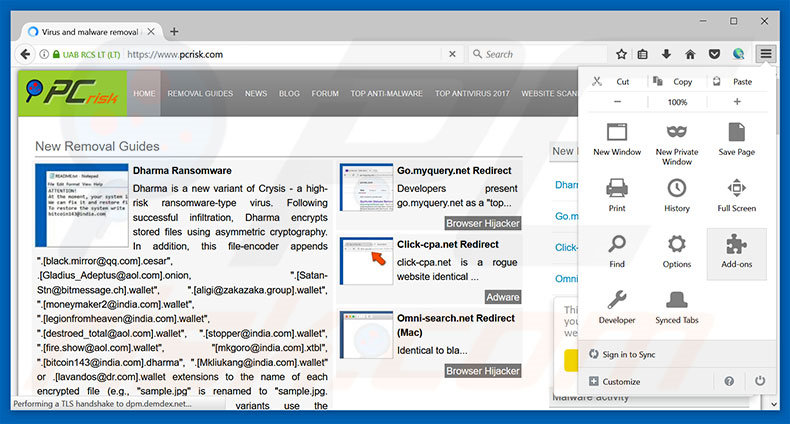This screenshot has width=790, height=424.
Task: Open WEBSITE SCAN nav item
Action: pyautogui.click(x=549, y=94)
